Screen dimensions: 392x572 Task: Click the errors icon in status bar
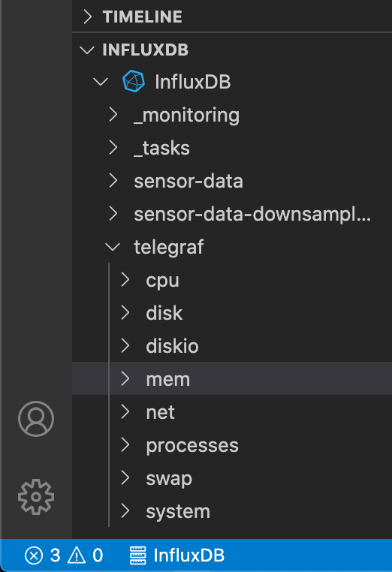pyautogui.click(x=34, y=555)
